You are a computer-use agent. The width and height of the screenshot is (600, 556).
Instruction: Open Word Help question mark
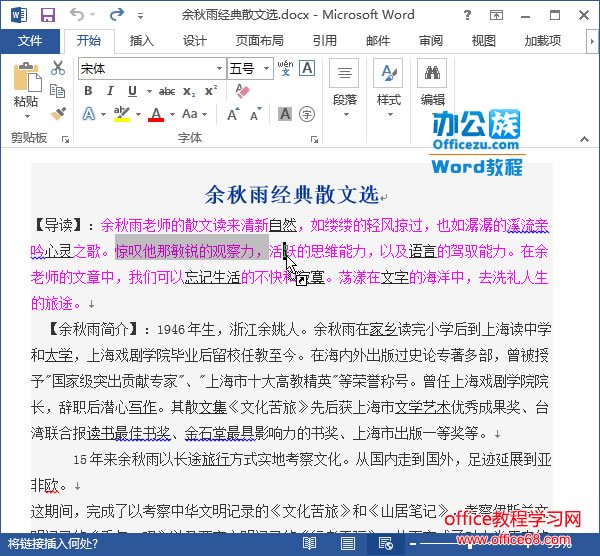467,15
